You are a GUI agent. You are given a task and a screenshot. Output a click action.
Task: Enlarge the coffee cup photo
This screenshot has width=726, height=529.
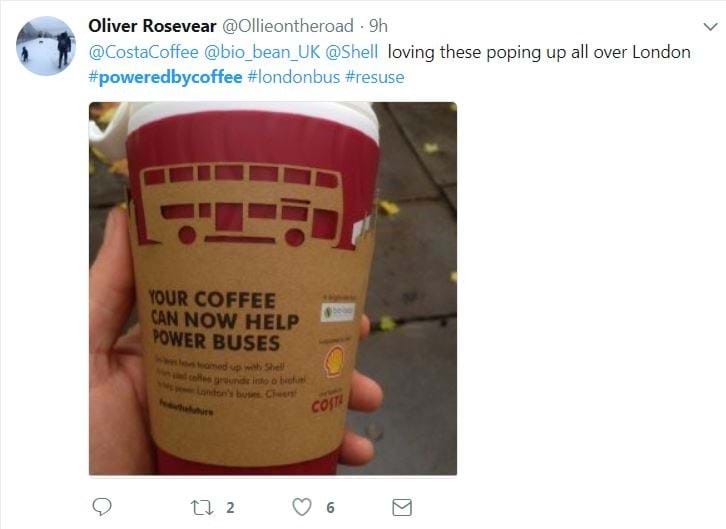pyautogui.click(x=273, y=288)
